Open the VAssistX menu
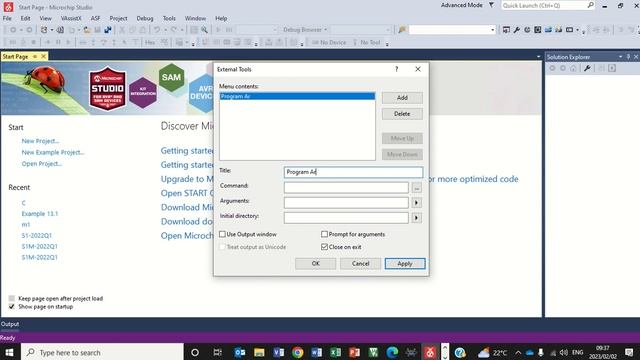Image resolution: width=640 pixels, height=360 pixels. click(x=71, y=18)
